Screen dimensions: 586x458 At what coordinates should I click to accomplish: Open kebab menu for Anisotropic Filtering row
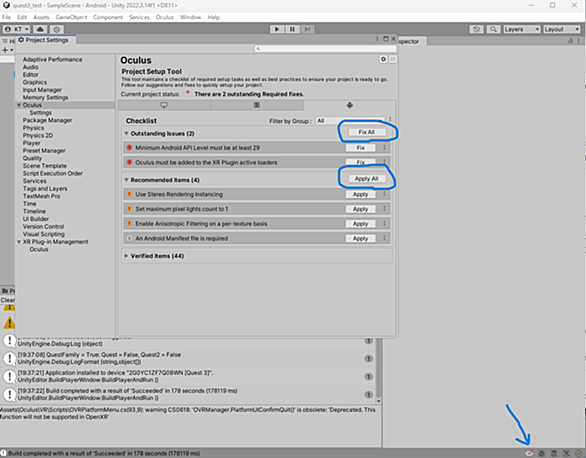coord(384,223)
